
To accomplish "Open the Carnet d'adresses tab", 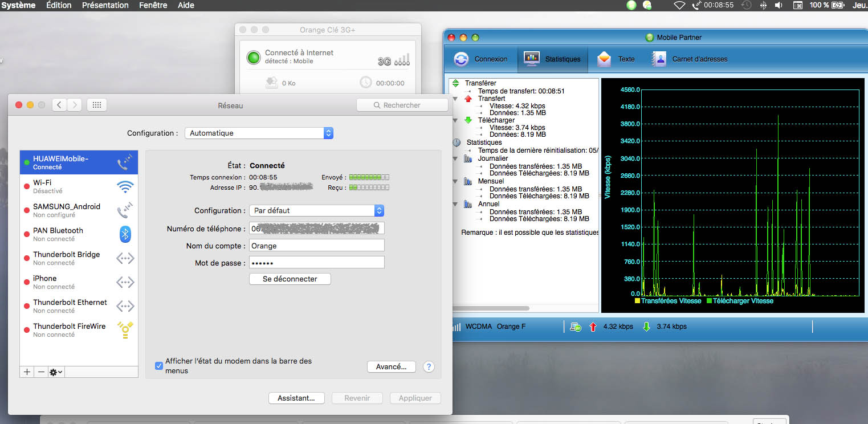I will coord(690,59).
